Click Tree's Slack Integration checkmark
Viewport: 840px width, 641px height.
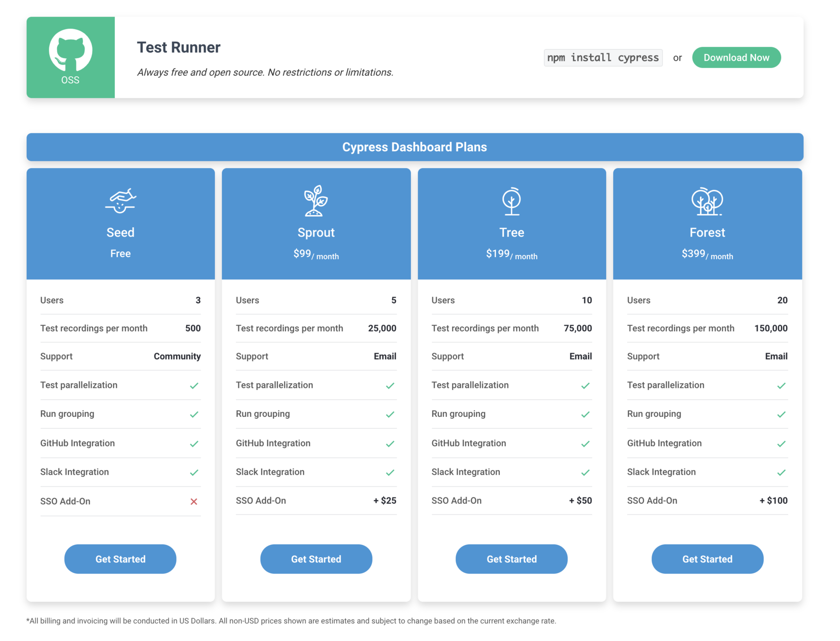[586, 472]
